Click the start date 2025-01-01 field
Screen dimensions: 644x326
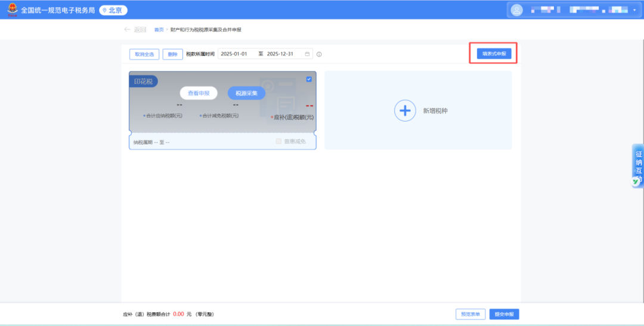point(234,54)
